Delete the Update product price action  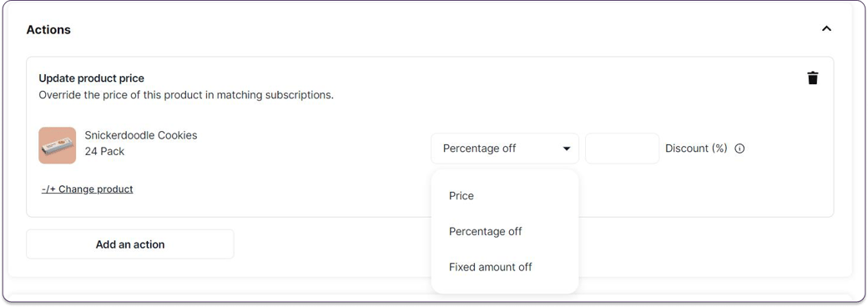tap(812, 78)
